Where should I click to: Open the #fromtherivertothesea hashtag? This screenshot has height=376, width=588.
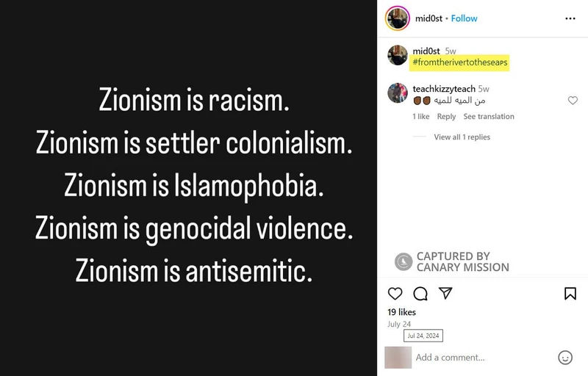tap(459, 62)
